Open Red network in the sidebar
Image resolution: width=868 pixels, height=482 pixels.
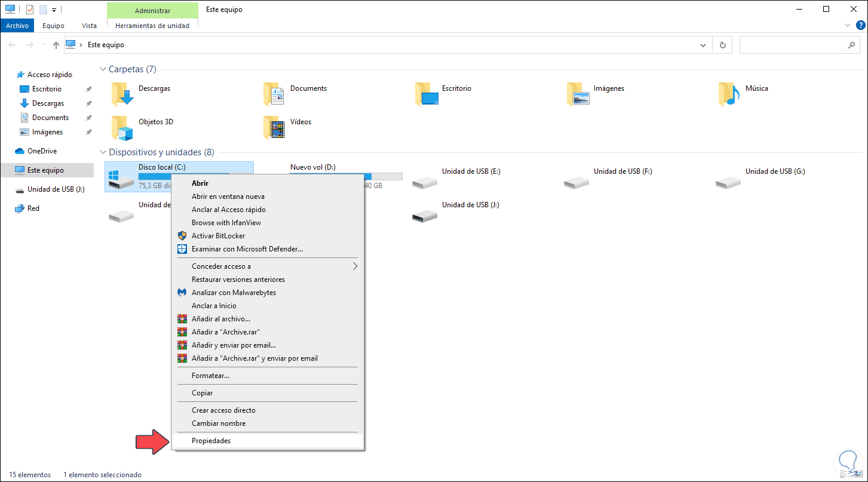(33, 208)
